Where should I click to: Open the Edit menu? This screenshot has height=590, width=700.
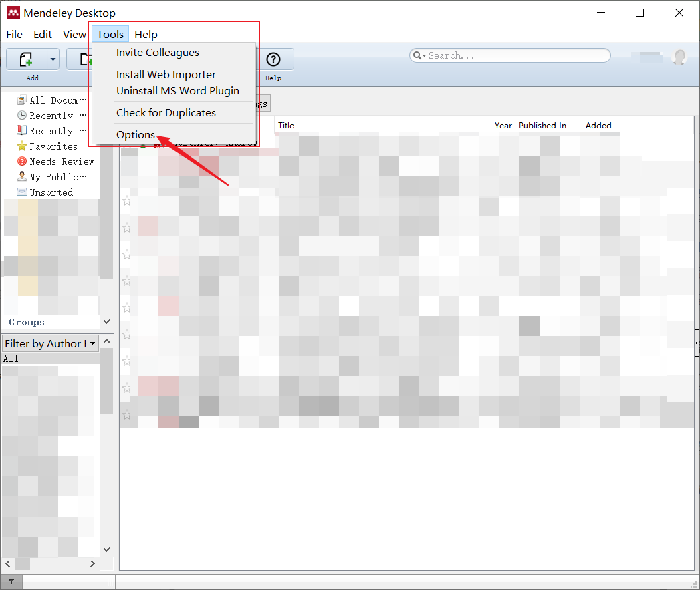point(43,34)
